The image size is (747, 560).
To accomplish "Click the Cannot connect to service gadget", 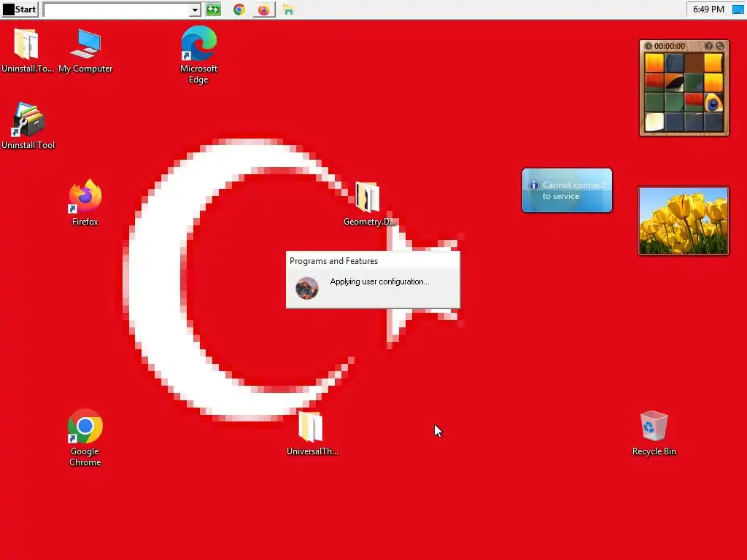I will (567, 190).
